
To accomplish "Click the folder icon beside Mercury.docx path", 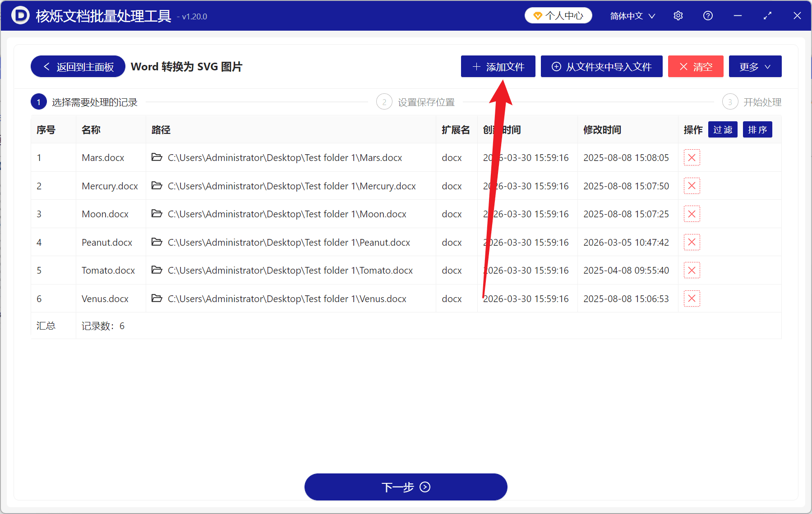I will pos(157,186).
